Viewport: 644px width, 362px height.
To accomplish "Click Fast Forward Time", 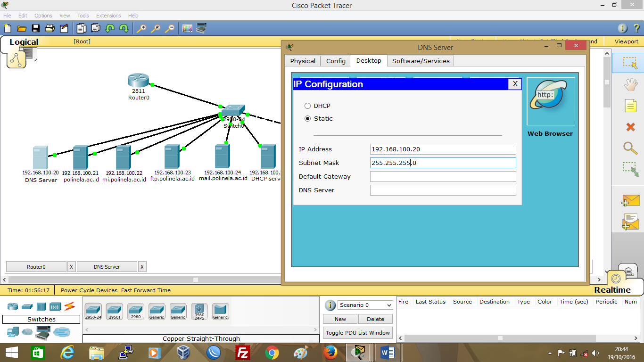I will tap(146, 290).
